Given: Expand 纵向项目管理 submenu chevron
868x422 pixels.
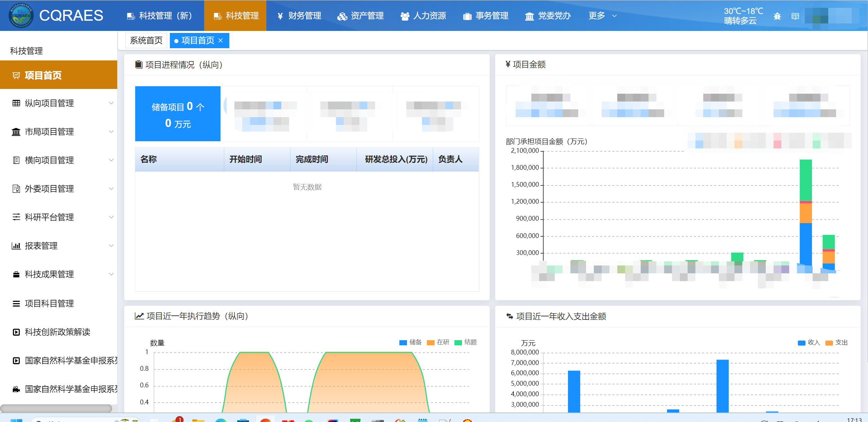Looking at the screenshot, I should click(x=111, y=103).
